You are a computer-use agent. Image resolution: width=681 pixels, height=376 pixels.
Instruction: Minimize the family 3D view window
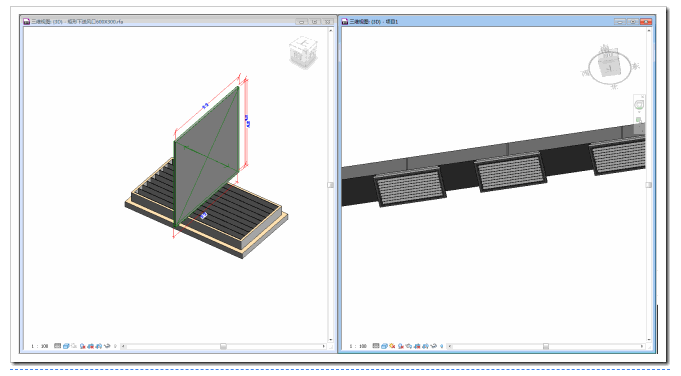point(301,21)
